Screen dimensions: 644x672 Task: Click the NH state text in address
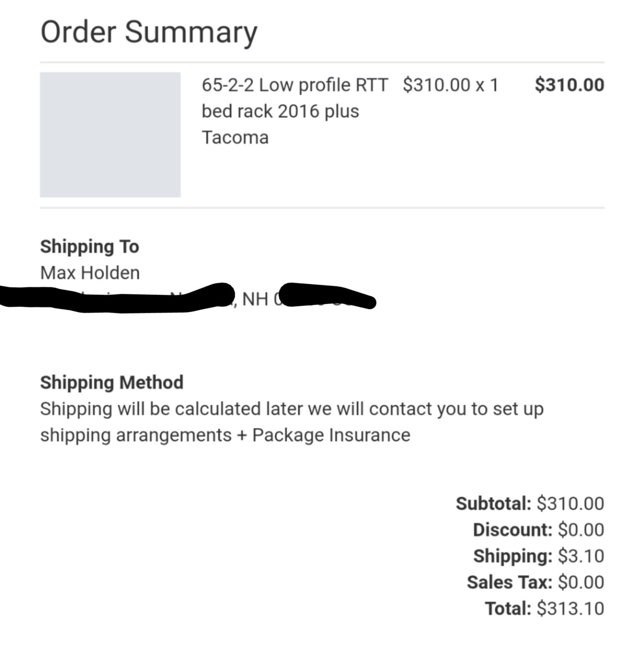255,299
